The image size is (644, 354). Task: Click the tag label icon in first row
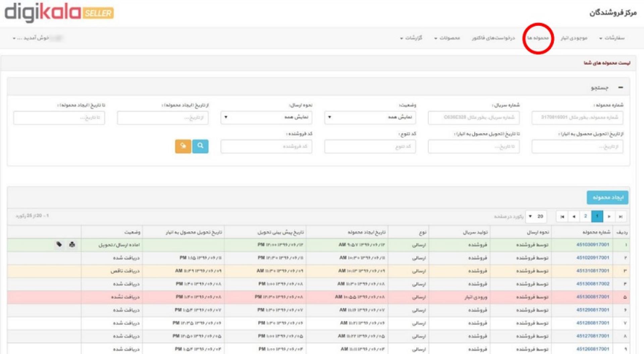tap(59, 244)
